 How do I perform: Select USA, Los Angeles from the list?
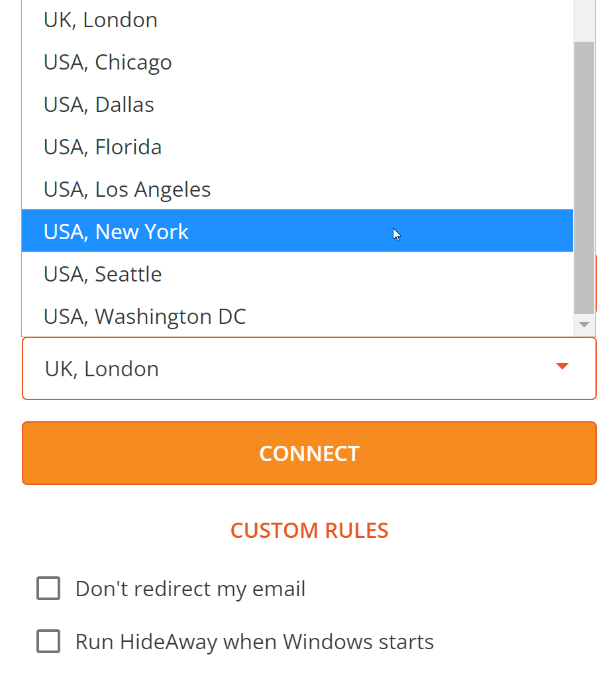click(x=127, y=189)
